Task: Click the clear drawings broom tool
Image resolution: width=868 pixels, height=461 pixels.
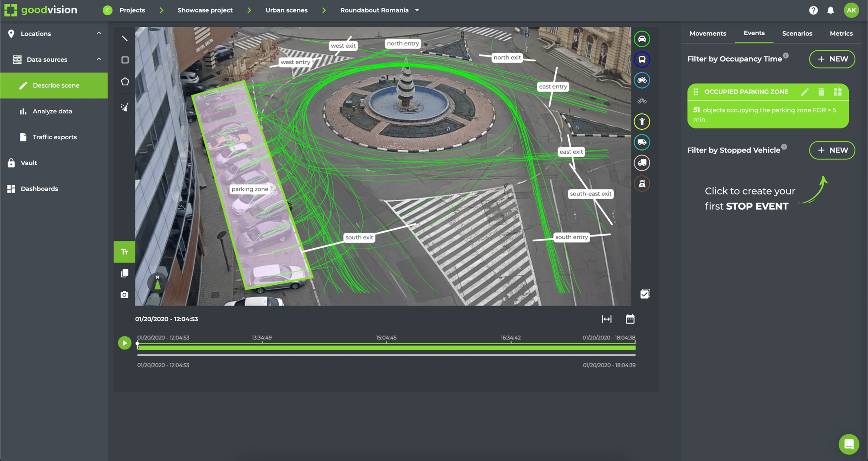Action: point(125,107)
